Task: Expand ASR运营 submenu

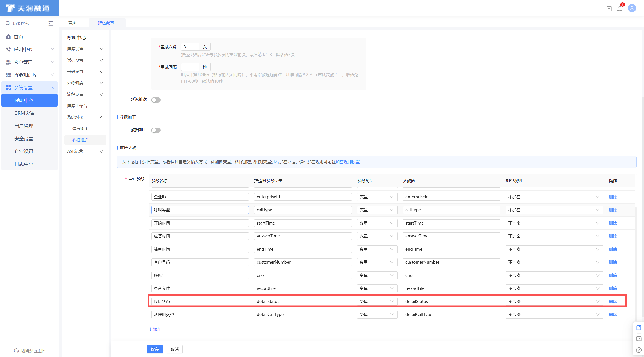Action: point(101,151)
